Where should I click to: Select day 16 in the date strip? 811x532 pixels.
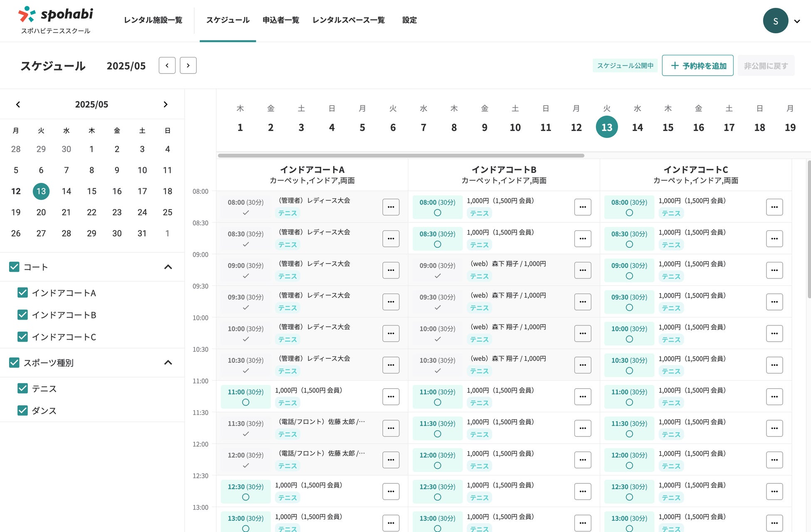tap(698, 127)
